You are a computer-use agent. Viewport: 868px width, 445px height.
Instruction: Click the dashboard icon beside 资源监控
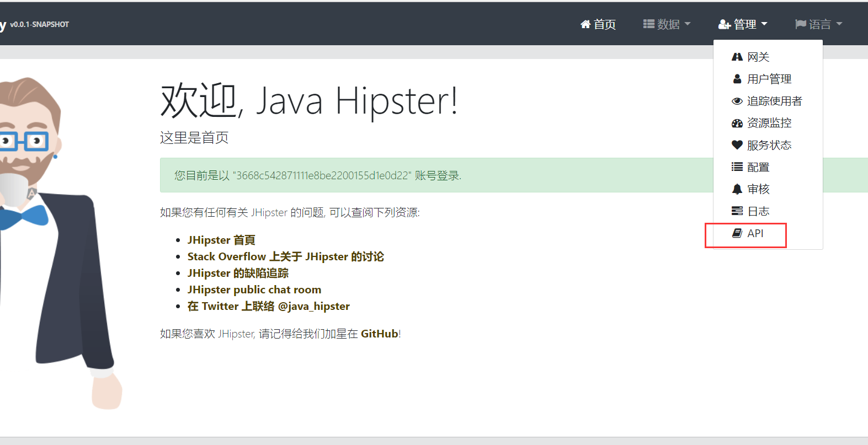pos(737,123)
